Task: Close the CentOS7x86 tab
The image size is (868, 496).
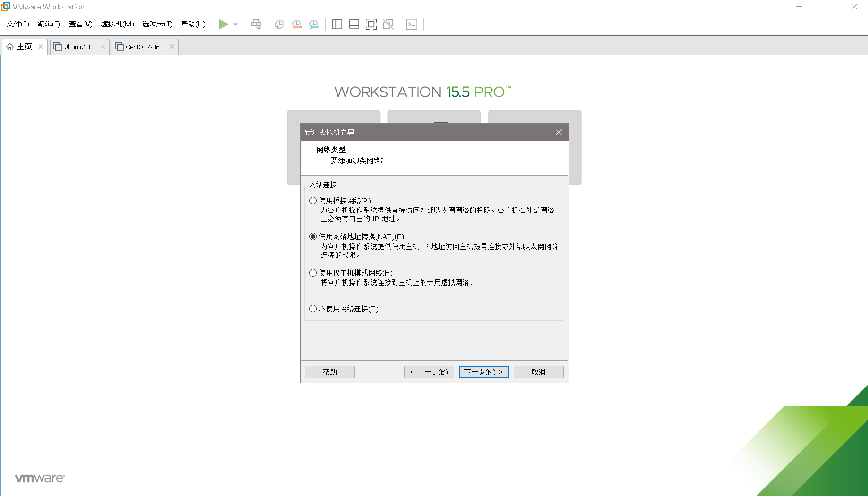Action: coord(172,46)
